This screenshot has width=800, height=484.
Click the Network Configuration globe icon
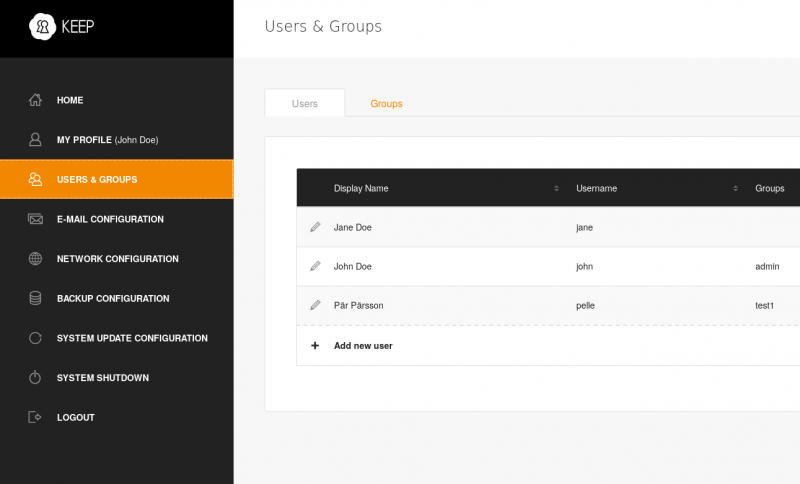pyautogui.click(x=35, y=259)
